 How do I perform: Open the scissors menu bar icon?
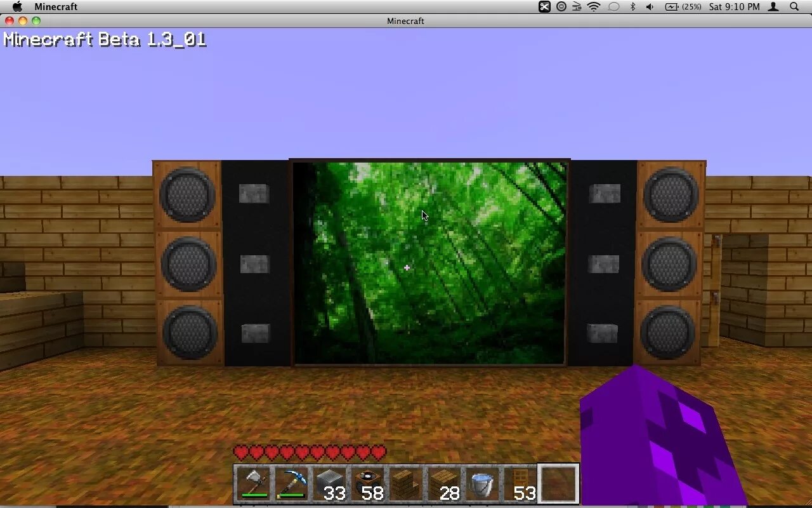[544, 6]
